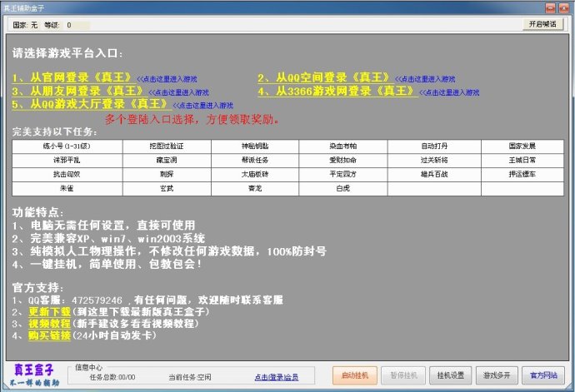The height and width of the screenshot is (392, 575).
Task: Click 点击这里进入游戏 beside QQ空间 entry
Action: 425,79
